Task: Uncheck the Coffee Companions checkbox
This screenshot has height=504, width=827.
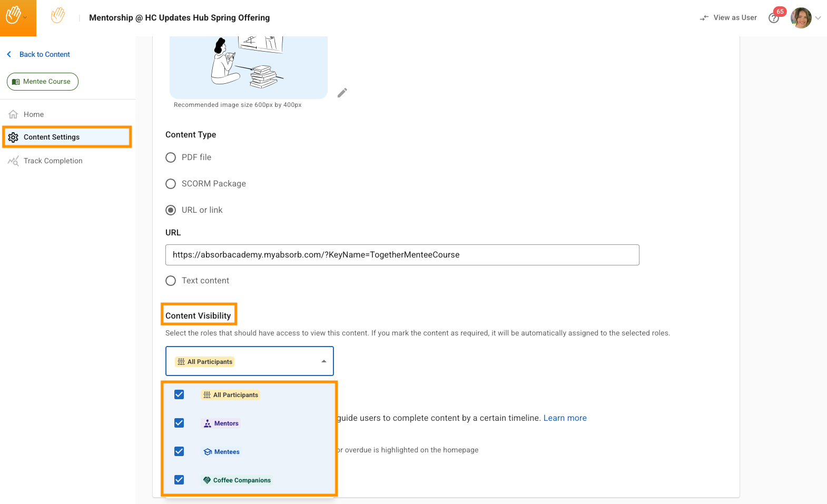Action: [x=179, y=480]
